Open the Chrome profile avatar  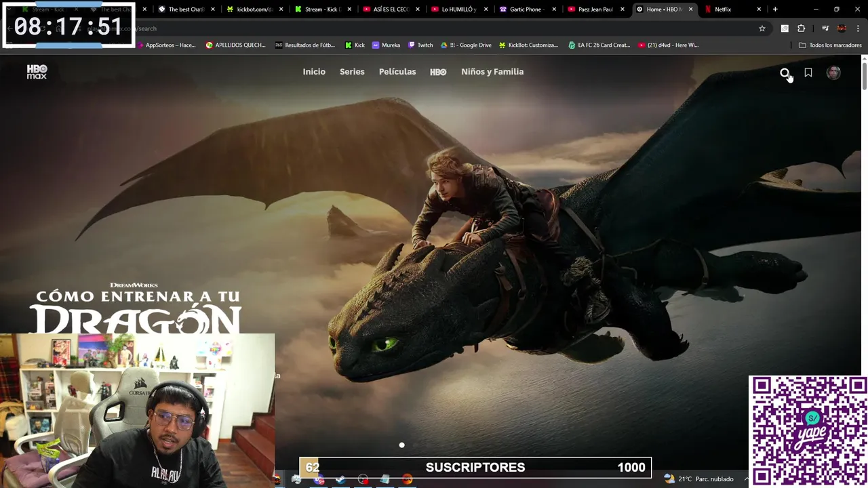842,28
